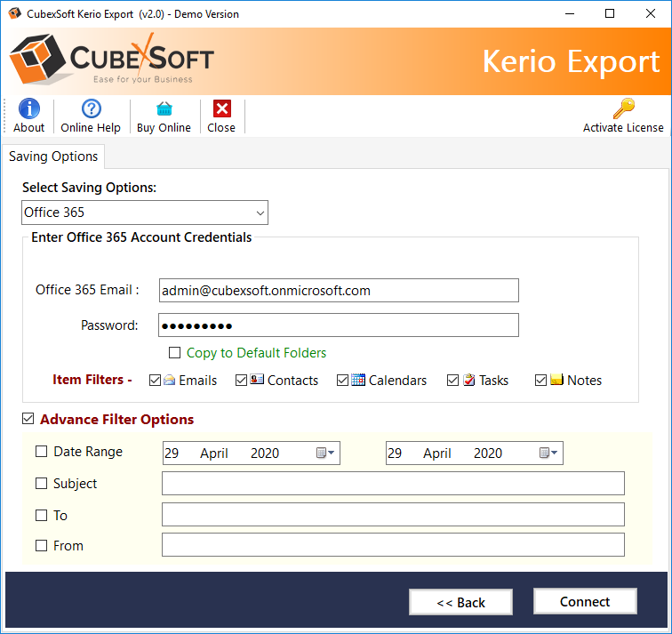Click the Office 365 Email field
Viewport: 672px width, 634px height.
pos(338,291)
